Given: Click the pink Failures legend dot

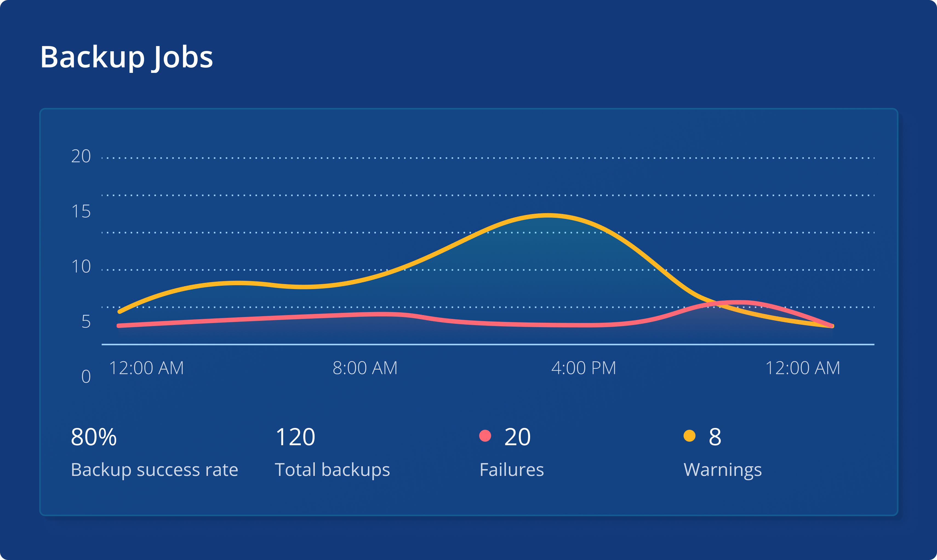Looking at the screenshot, I should [x=485, y=436].
